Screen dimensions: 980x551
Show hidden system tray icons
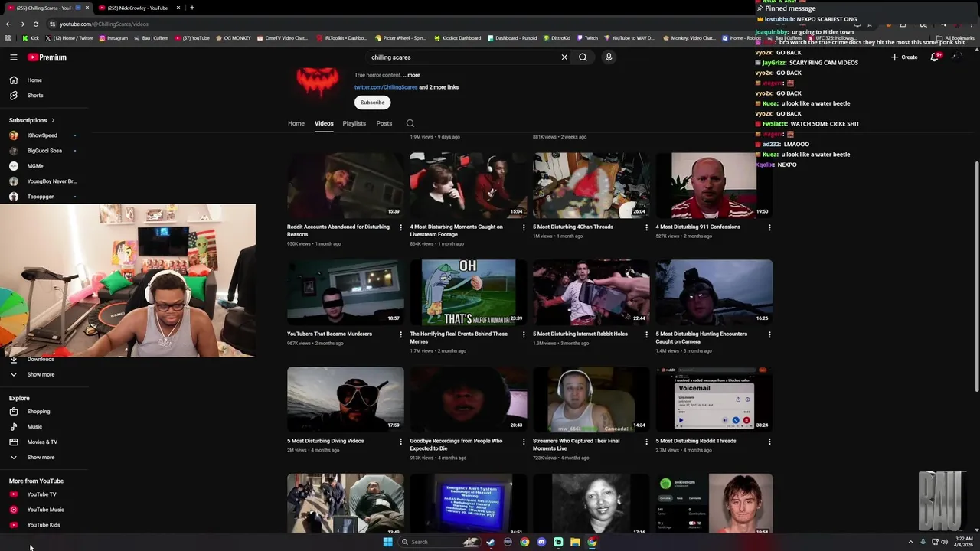tap(910, 542)
